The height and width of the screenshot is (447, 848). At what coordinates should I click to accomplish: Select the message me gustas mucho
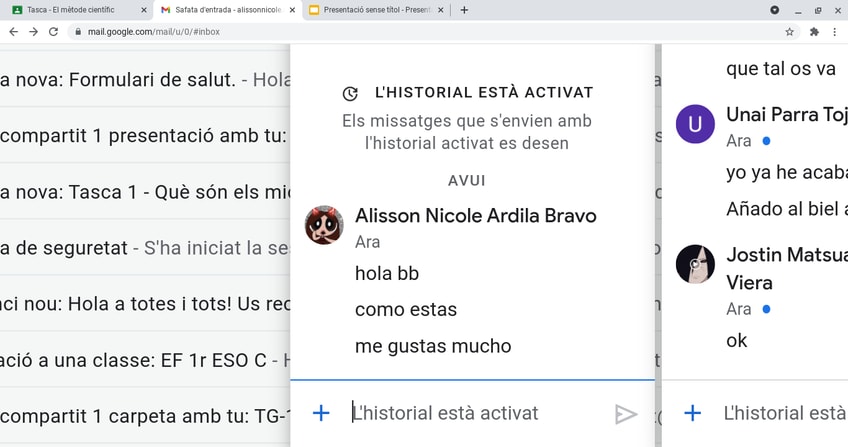point(433,346)
